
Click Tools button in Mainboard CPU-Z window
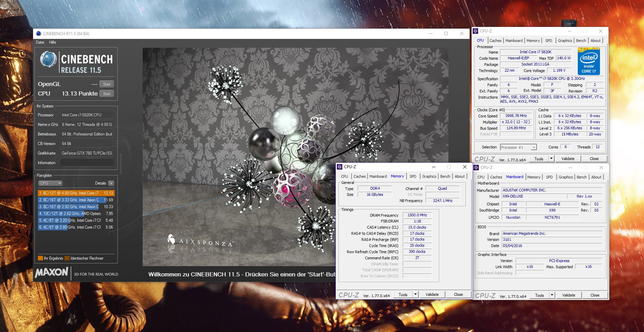point(540,295)
